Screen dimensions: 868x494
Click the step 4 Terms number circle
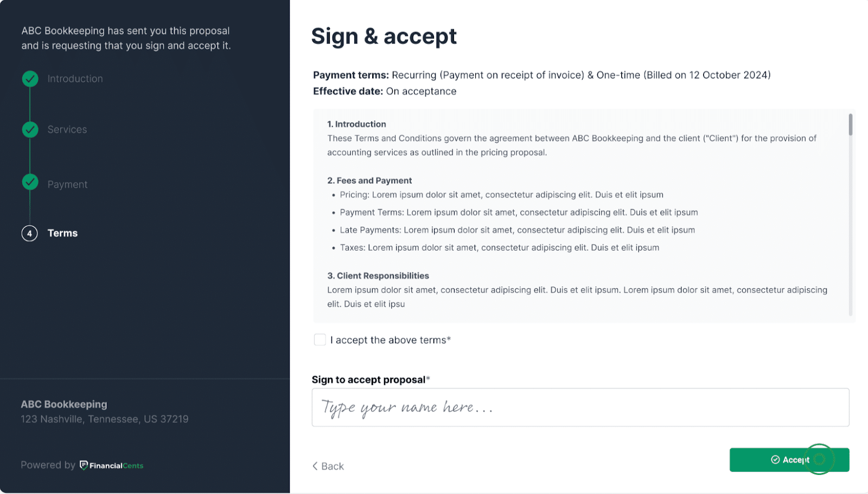(x=30, y=233)
